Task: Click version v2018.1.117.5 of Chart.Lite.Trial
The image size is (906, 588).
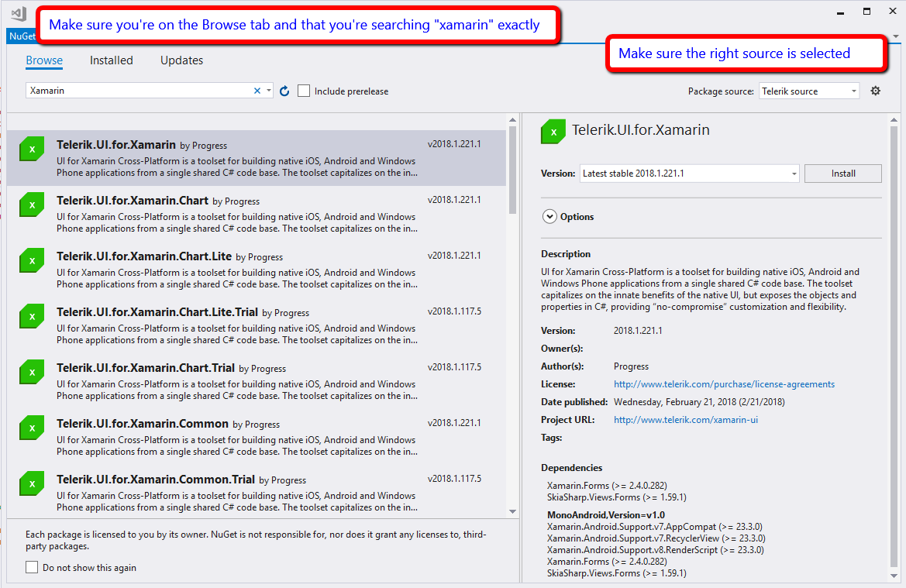Action: tap(454, 311)
